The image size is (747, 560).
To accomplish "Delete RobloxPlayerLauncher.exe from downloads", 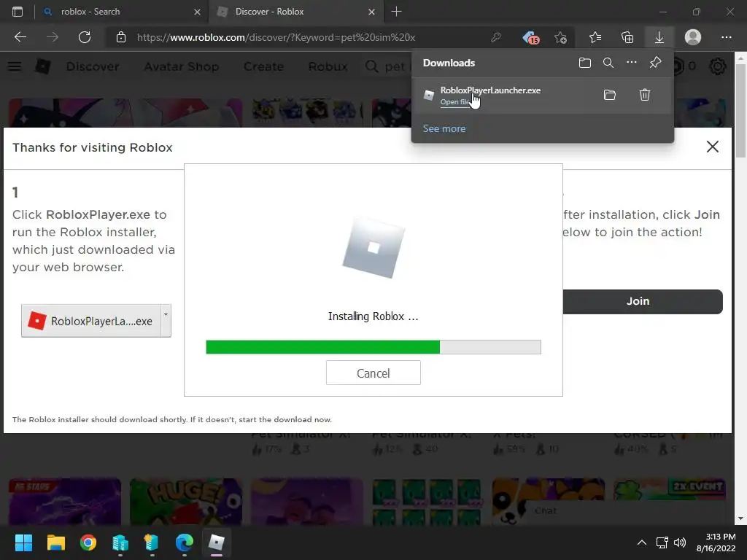I will coord(645,95).
